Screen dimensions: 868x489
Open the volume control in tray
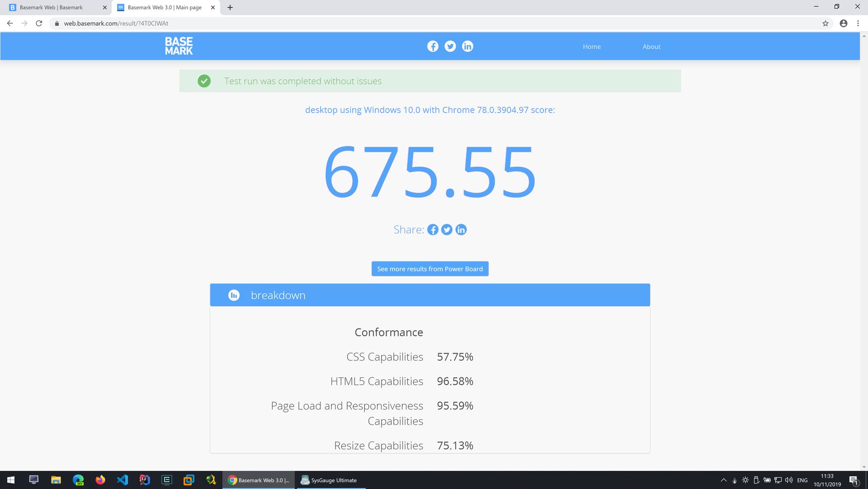789,480
